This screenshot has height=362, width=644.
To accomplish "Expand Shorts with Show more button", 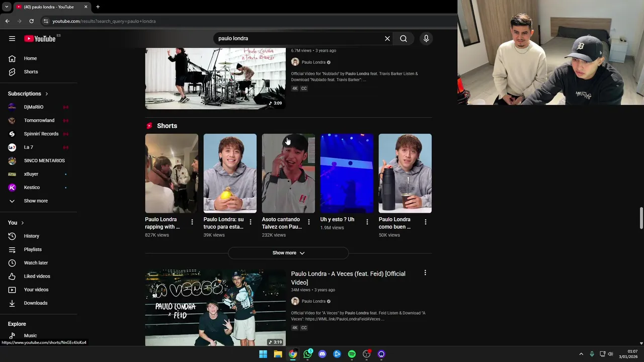I will (288, 253).
